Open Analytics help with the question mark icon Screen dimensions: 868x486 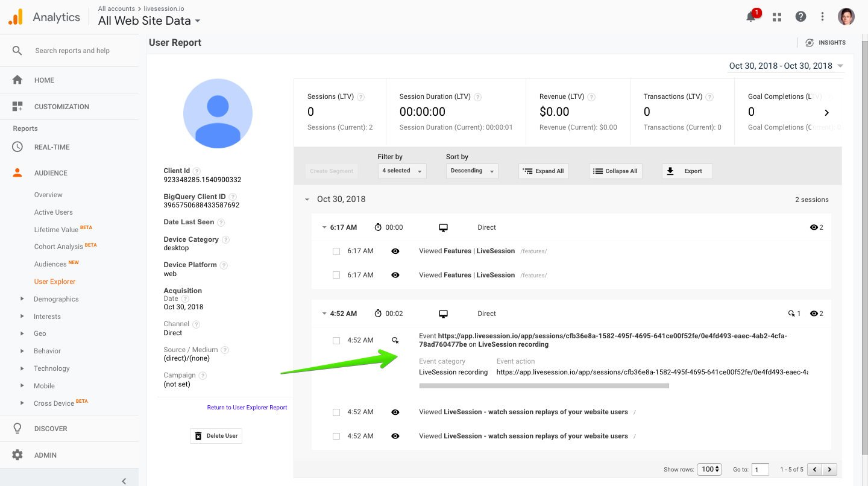(800, 16)
